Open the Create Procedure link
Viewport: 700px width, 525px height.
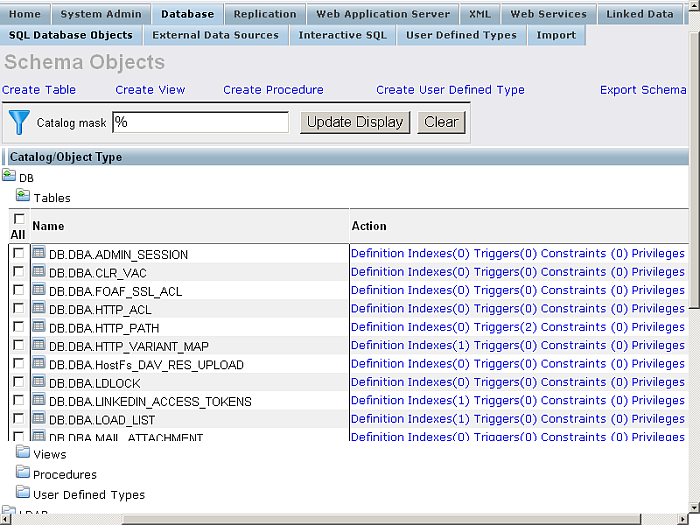(273, 90)
